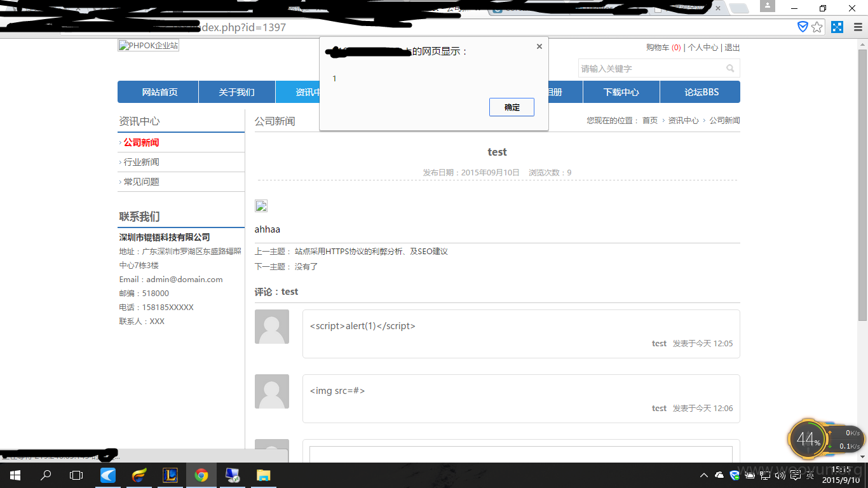Go to the 网站首页 nav tab
Image resolution: width=868 pixels, height=488 pixels.
pyautogui.click(x=159, y=92)
